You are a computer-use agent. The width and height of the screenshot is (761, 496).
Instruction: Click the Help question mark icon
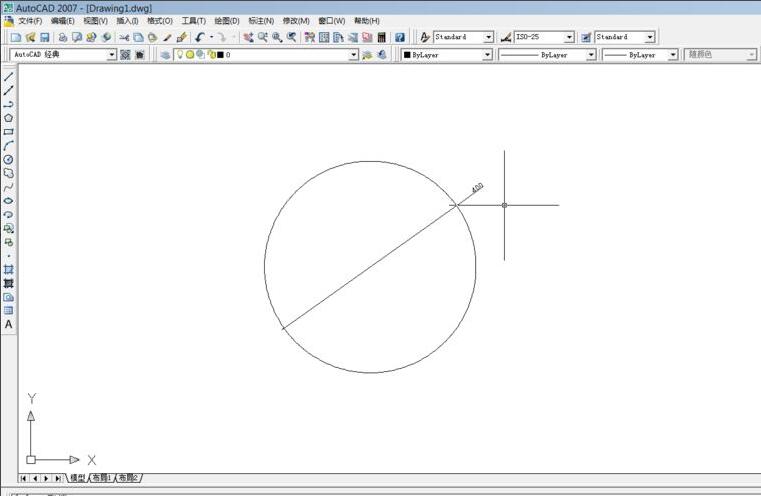(400, 37)
